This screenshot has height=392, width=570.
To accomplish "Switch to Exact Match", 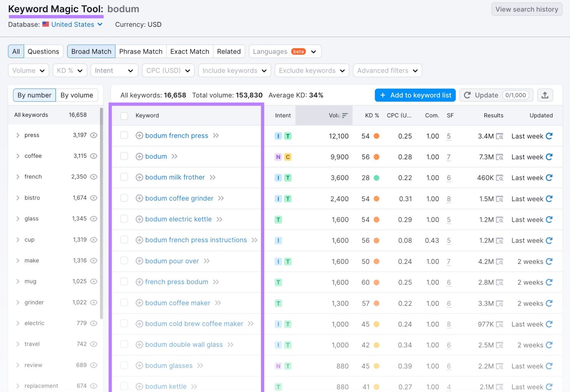I will click(x=190, y=51).
